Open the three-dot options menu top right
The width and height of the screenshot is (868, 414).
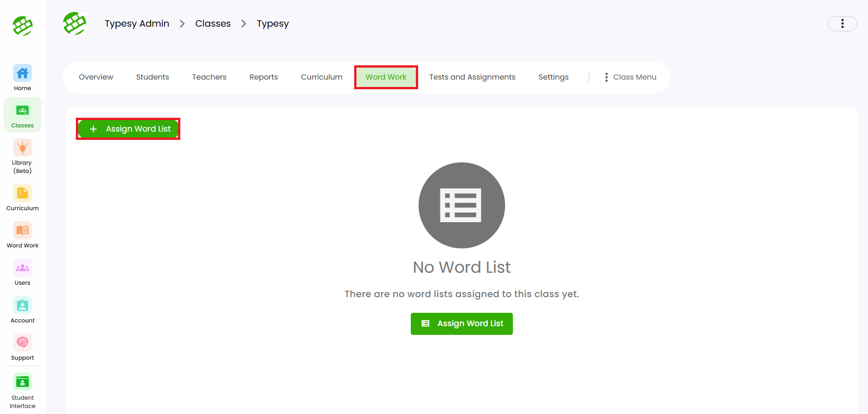pyautogui.click(x=842, y=24)
